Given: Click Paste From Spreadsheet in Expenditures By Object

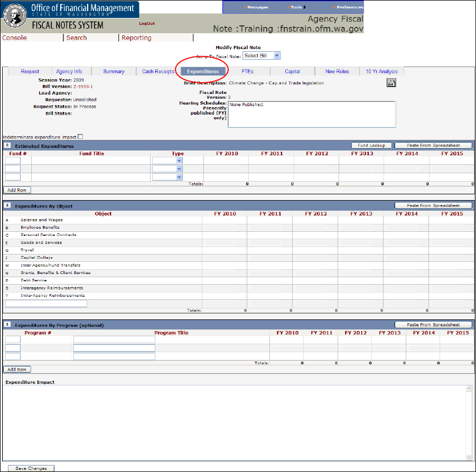Looking at the screenshot, I should 433,205.
